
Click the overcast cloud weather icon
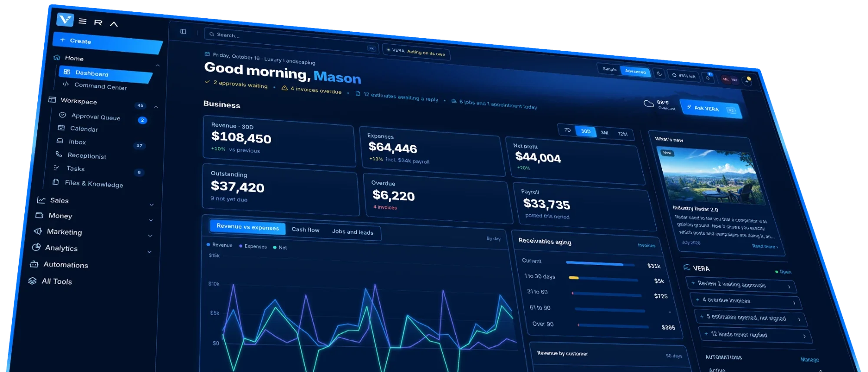click(649, 103)
